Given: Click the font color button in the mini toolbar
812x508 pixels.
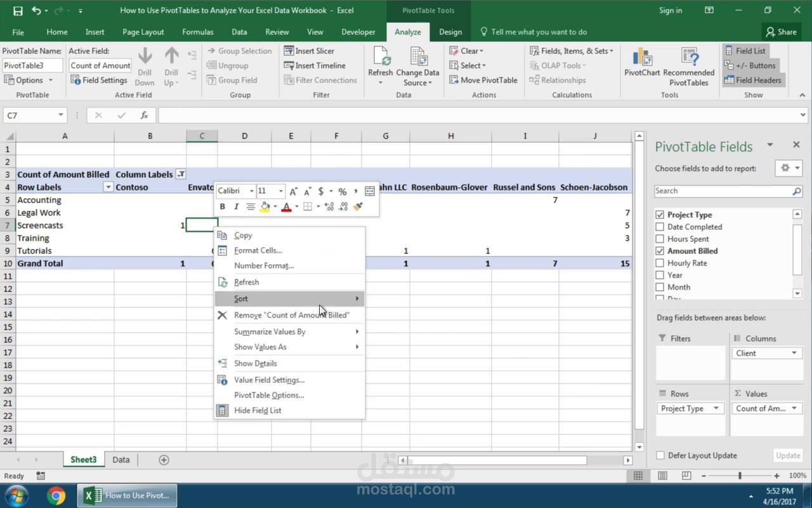Looking at the screenshot, I should click(x=286, y=206).
